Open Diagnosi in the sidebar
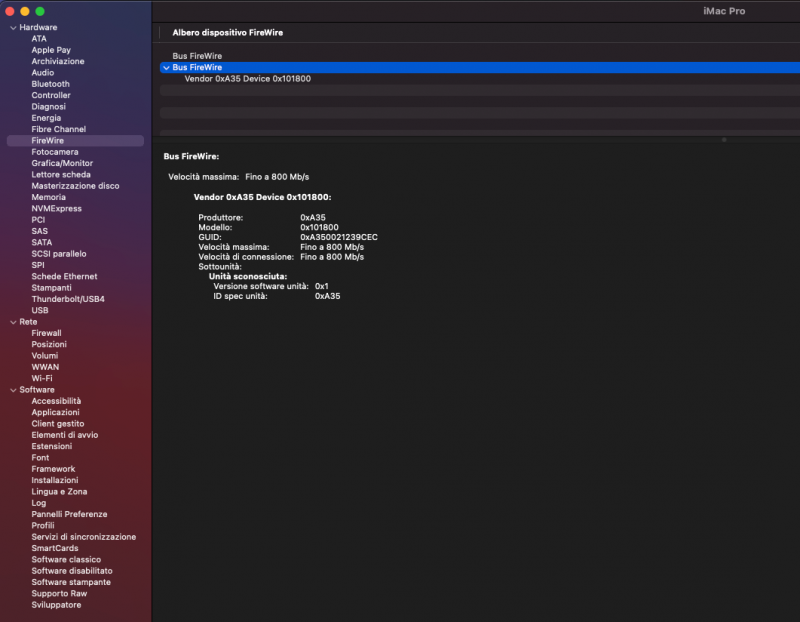This screenshot has width=800, height=622. coord(48,107)
